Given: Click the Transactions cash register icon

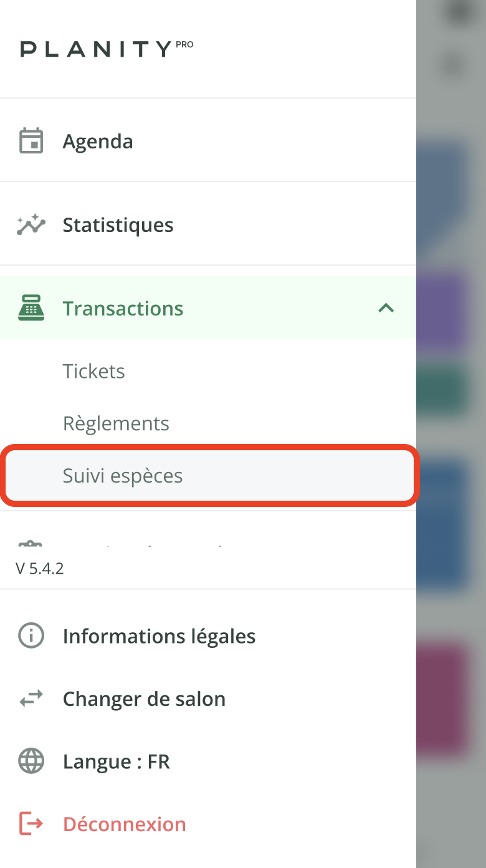Looking at the screenshot, I should (x=31, y=308).
